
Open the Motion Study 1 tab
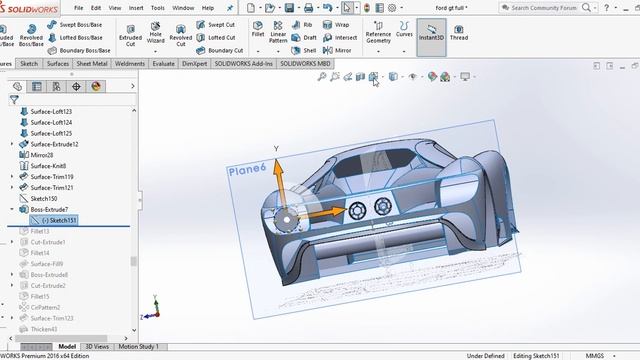tap(138, 347)
